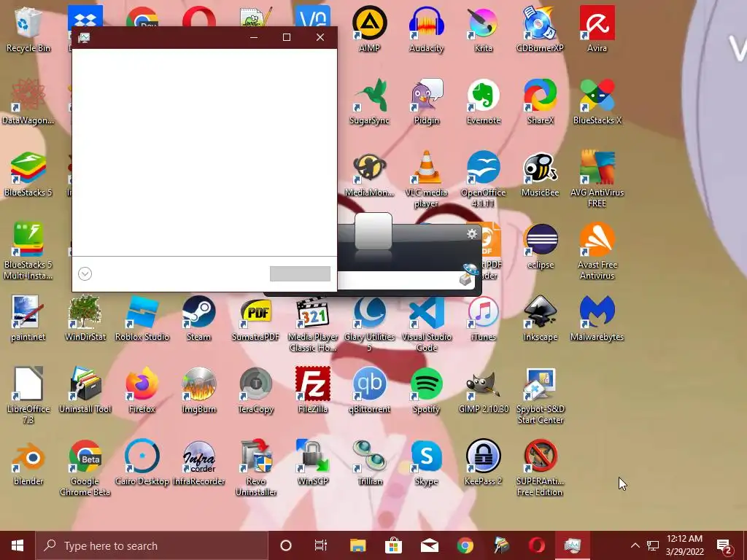
Task: Open the iTunes desktop icon
Action: [483, 319]
